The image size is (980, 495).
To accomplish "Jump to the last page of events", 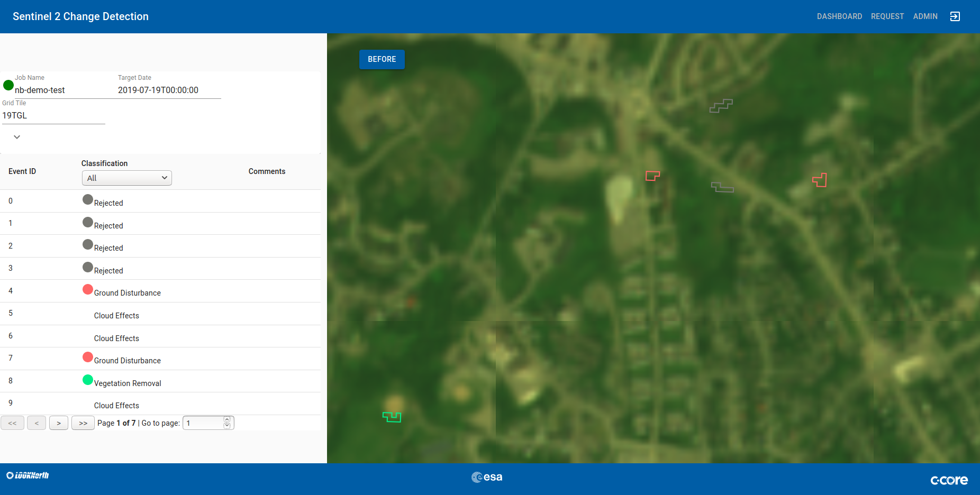I will (83, 423).
